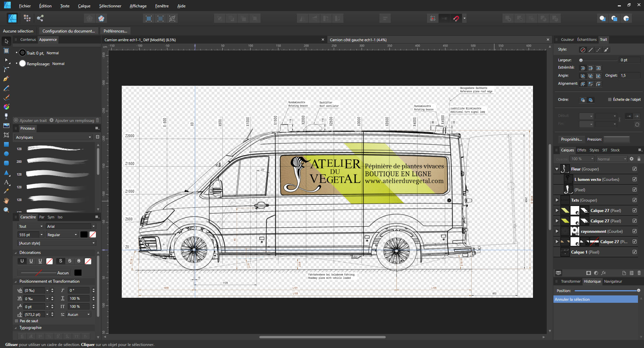Image resolution: width=644 pixels, height=348 pixels.
Task: Choose the brush texture stroke style
Action: pyautogui.click(x=606, y=50)
